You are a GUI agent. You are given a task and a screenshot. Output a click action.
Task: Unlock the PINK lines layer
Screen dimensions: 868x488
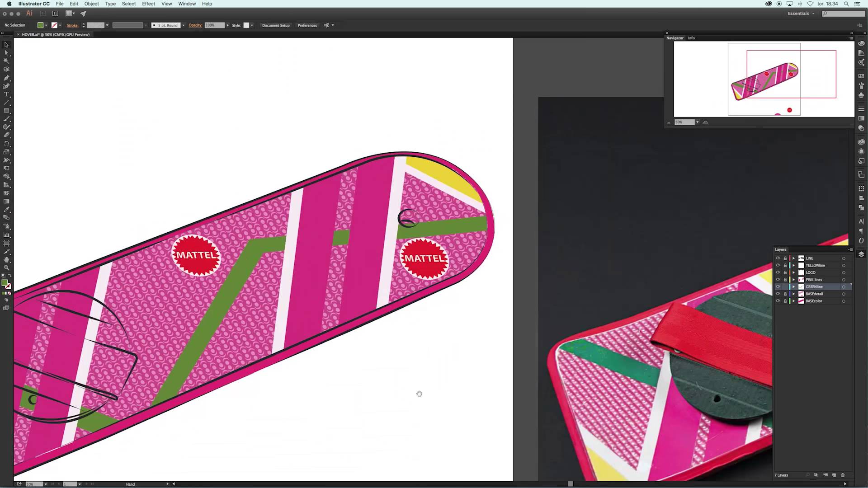[785, 280]
